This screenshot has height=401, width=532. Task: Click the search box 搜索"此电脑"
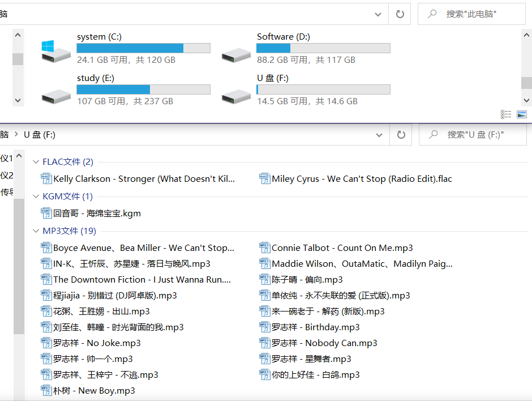click(x=471, y=14)
